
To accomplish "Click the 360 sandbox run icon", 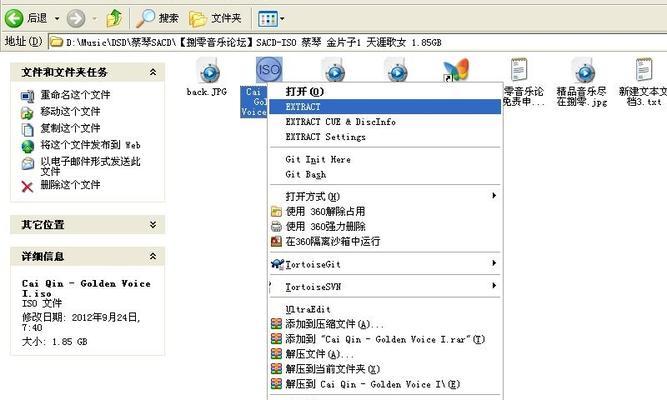I will (x=276, y=242).
